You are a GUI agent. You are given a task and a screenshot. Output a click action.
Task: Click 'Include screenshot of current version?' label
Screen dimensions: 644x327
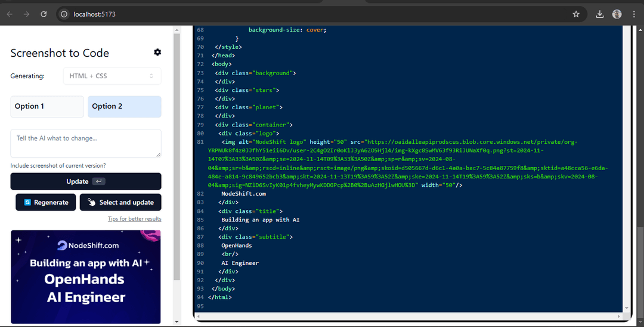pyautogui.click(x=58, y=165)
